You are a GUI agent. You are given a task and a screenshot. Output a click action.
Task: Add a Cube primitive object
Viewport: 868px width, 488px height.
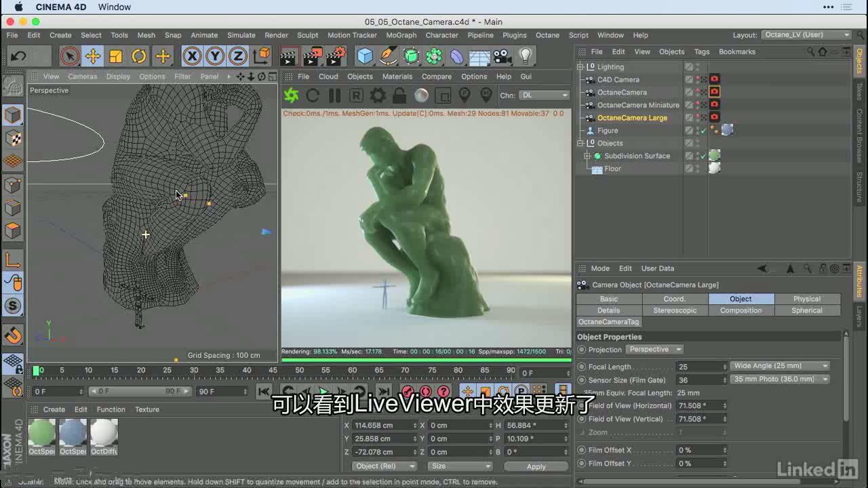pos(366,56)
